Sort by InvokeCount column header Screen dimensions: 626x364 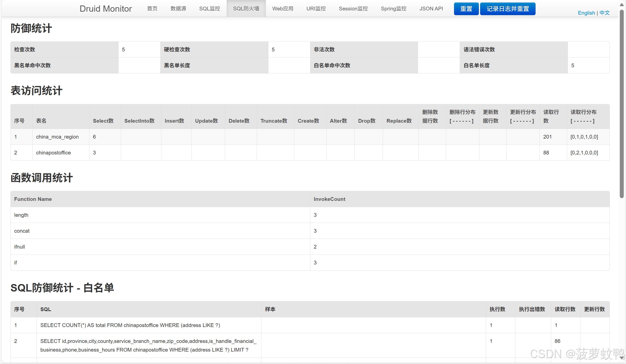tap(329, 199)
